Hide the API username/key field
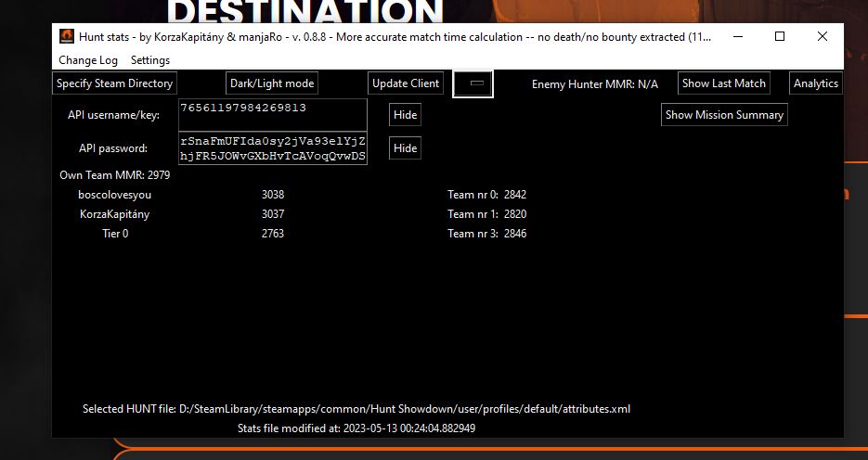 pyautogui.click(x=405, y=115)
